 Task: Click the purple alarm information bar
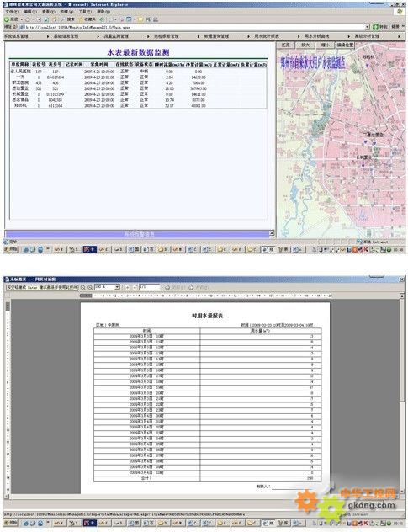(x=137, y=234)
